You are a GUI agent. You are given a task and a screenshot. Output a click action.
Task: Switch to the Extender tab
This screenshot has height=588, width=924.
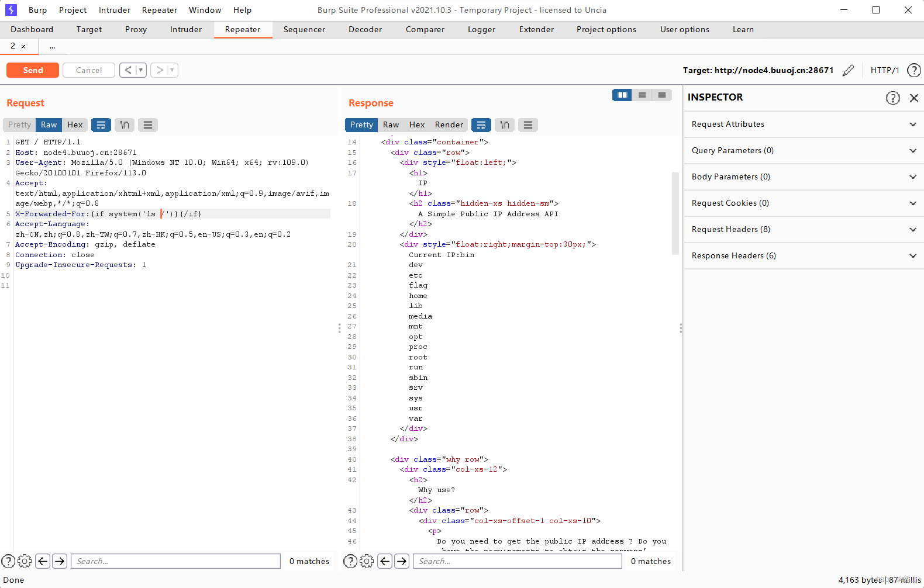536,29
